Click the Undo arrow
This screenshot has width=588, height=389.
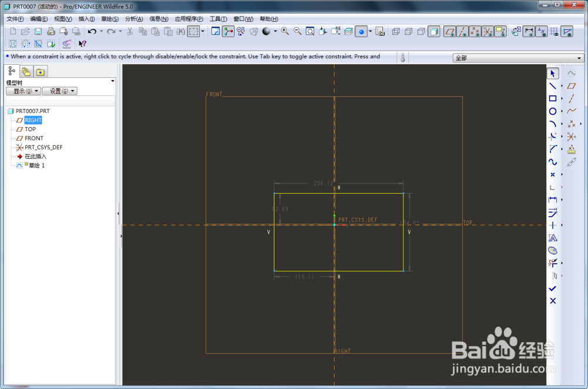click(92, 32)
